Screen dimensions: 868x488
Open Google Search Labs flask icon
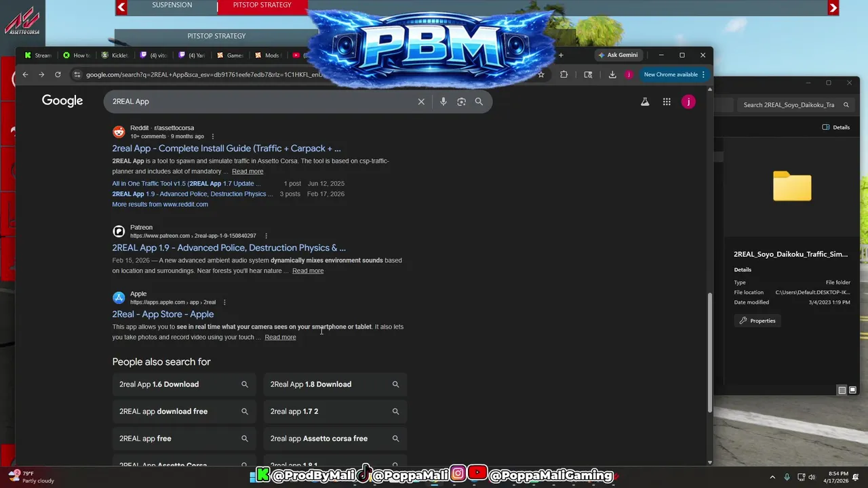click(645, 102)
